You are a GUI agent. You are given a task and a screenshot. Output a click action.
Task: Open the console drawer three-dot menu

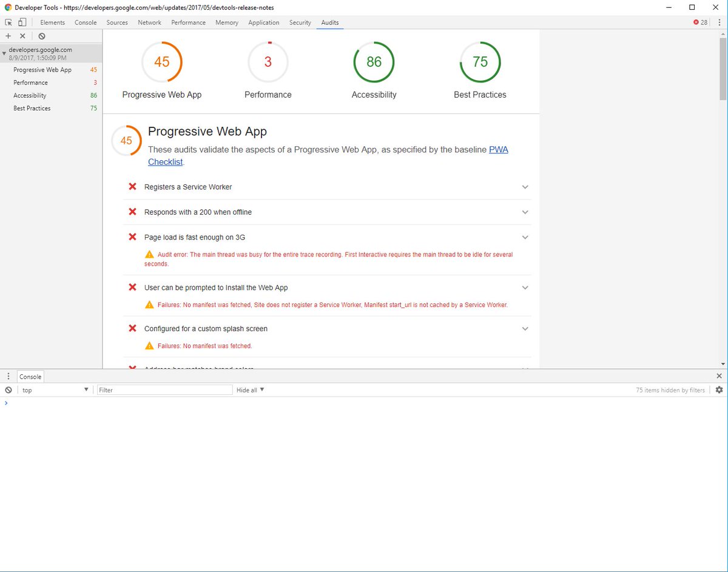(8, 377)
